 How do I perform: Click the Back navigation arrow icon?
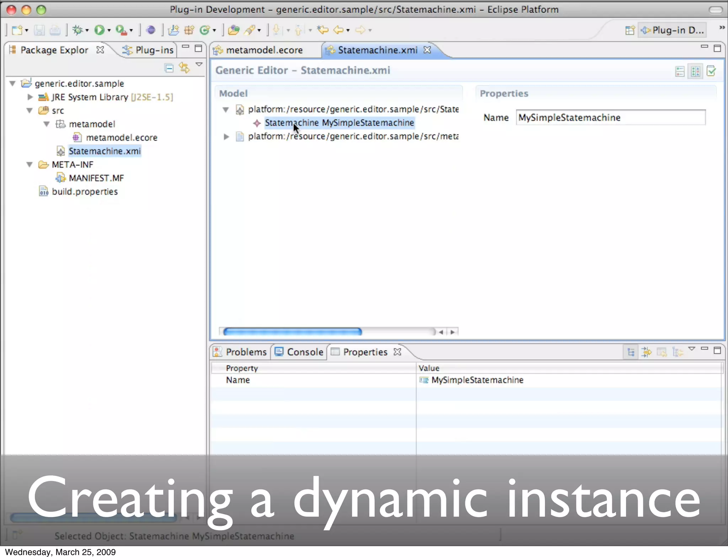pos(338,30)
